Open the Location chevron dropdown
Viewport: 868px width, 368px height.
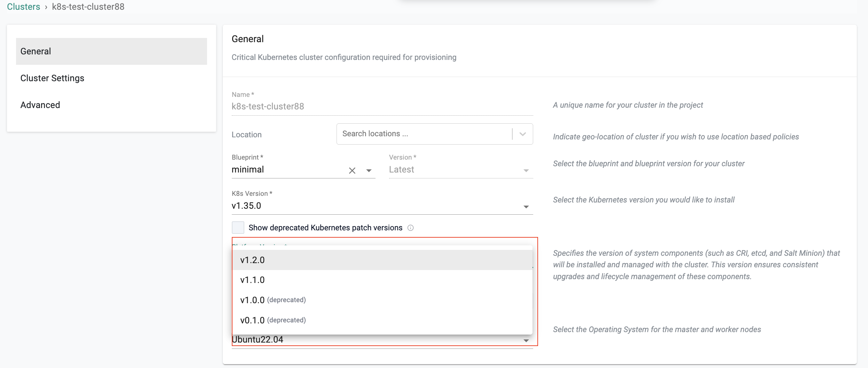click(x=522, y=134)
